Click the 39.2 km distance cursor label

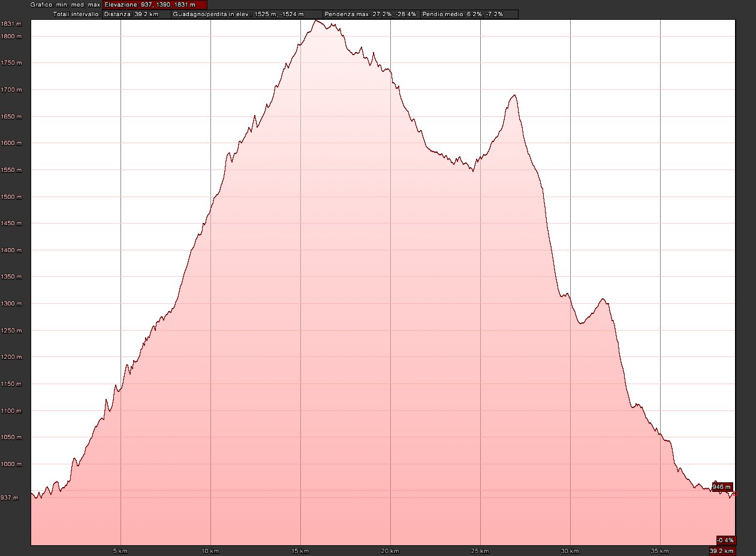[722, 551]
